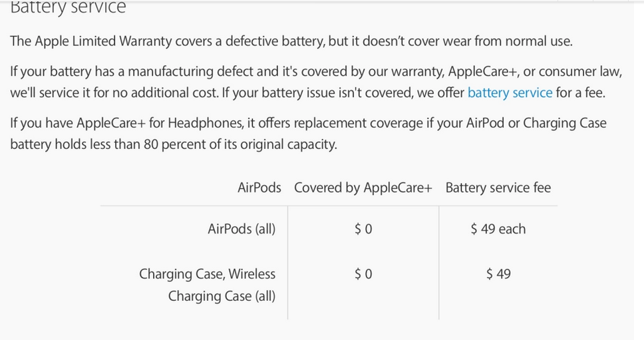Image resolution: width=644 pixels, height=350 pixels.
Task: Click the $ 0 cell in Charging Case row
Action: click(x=363, y=274)
